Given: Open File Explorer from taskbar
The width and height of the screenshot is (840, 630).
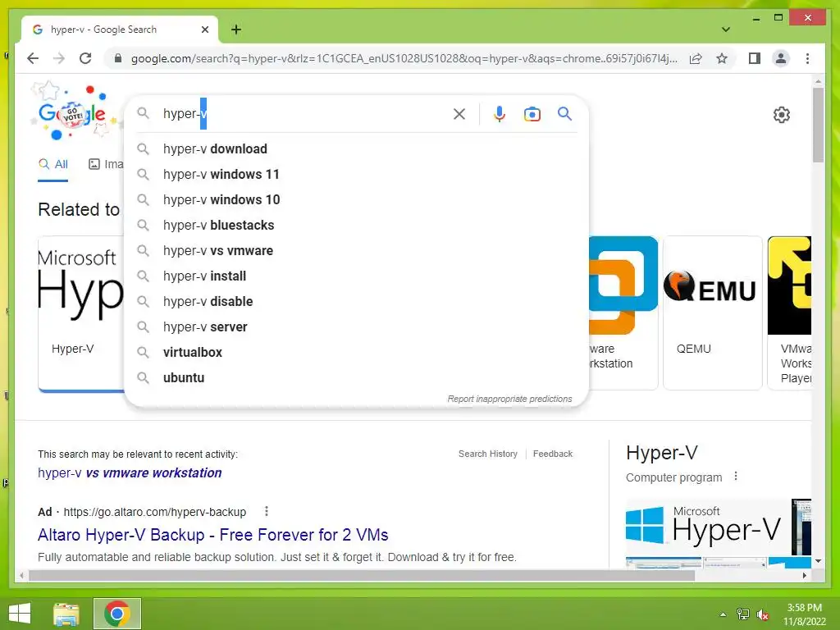Looking at the screenshot, I should coord(66,614).
